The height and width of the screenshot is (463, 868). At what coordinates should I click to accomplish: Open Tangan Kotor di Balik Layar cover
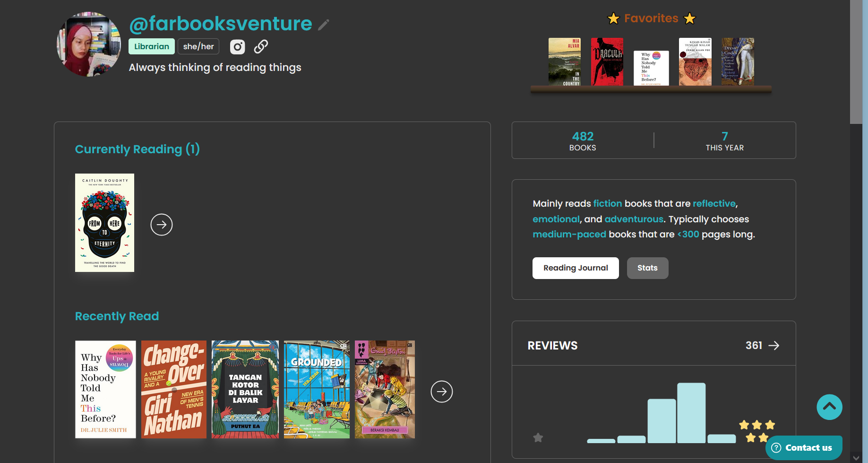pyautogui.click(x=245, y=389)
